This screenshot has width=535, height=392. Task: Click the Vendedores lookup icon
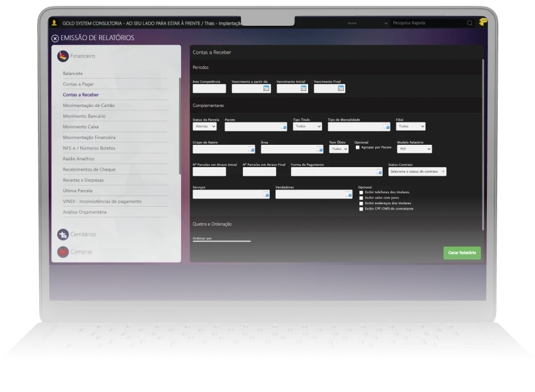348,195
